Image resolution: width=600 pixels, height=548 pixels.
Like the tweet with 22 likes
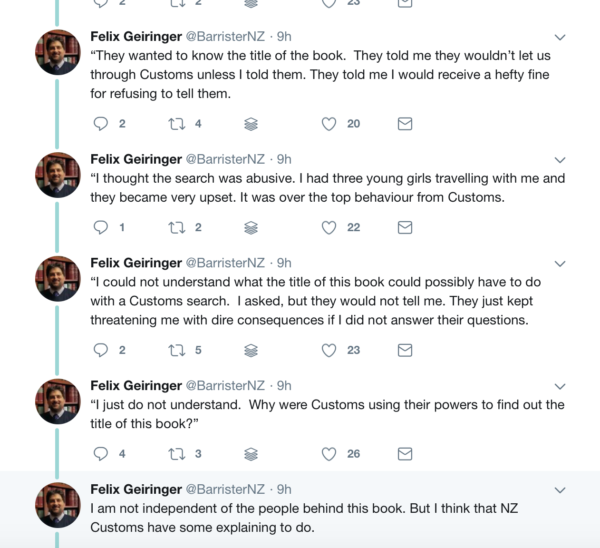tap(328, 228)
